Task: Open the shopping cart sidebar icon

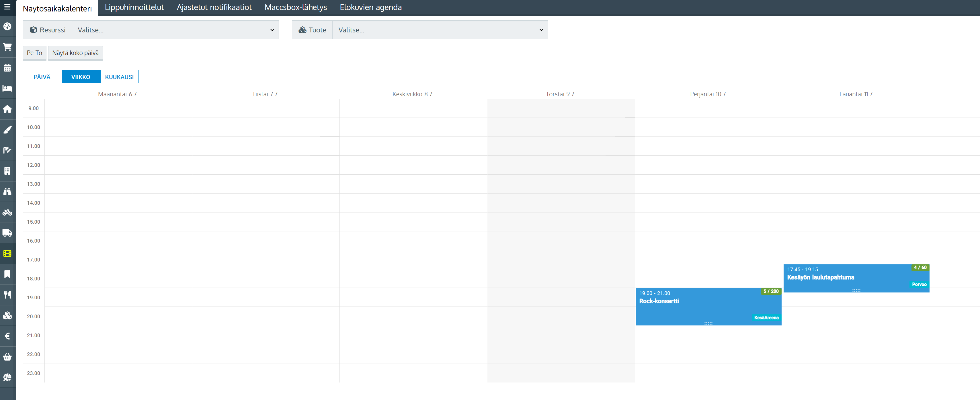Action: pyautogui.click(x=7, y=47)
